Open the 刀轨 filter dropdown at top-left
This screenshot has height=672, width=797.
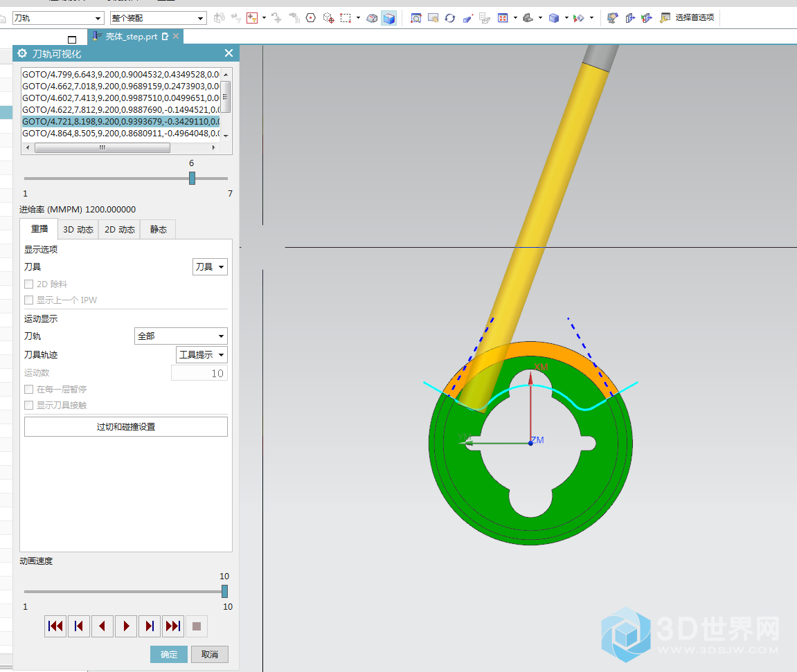coord(58,18)
